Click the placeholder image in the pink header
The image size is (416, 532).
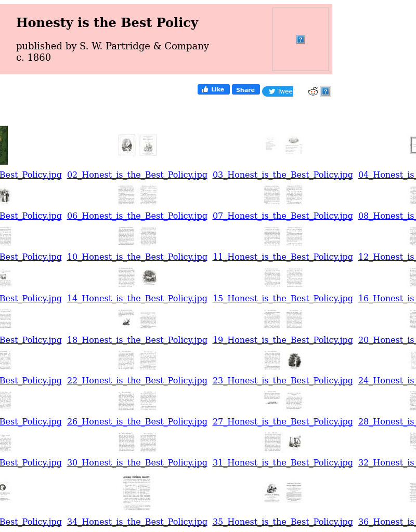(x=301, y=39)
